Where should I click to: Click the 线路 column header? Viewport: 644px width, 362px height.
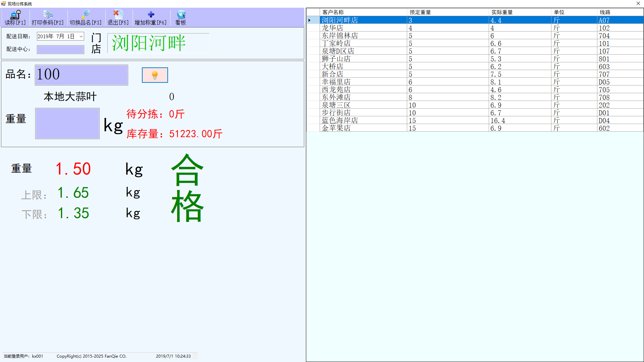[620, 12]
